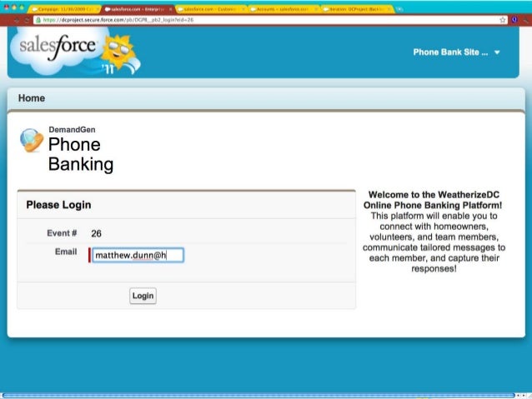Click the Email field label
532x399 pixels.
click(x=66, y=252)
